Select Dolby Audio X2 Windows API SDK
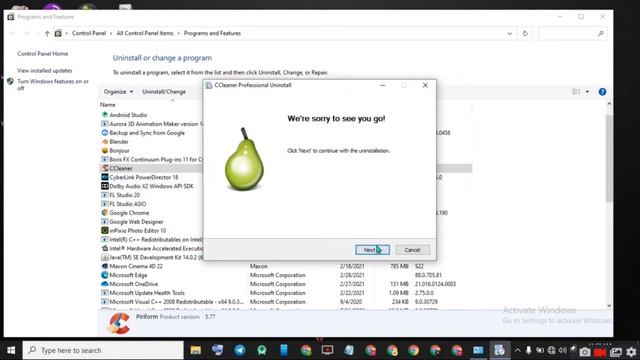 [x=151, y=186]
